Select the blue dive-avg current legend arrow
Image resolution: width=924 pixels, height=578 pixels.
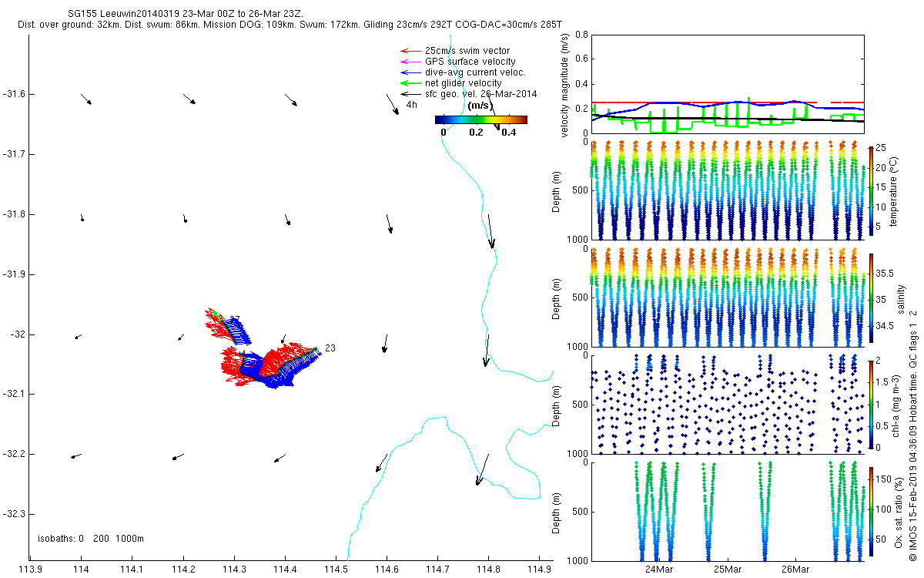pyautogui.click(x=410, y=72)
